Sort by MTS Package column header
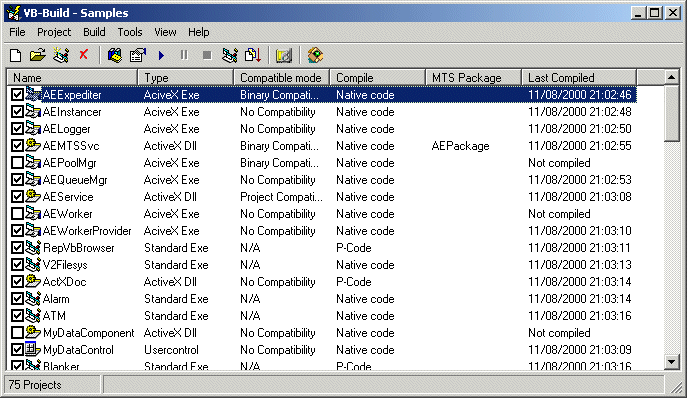 coord(473,78)
